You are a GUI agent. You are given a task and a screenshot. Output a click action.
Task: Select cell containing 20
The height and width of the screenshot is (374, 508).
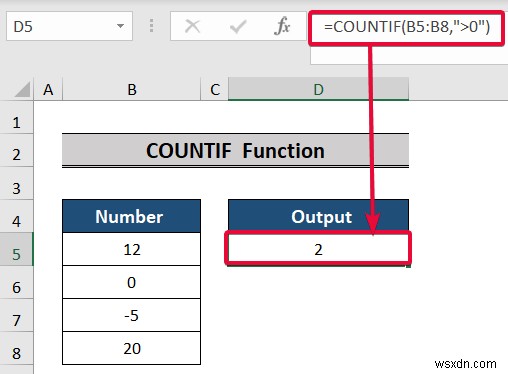(x=131, y=348)
